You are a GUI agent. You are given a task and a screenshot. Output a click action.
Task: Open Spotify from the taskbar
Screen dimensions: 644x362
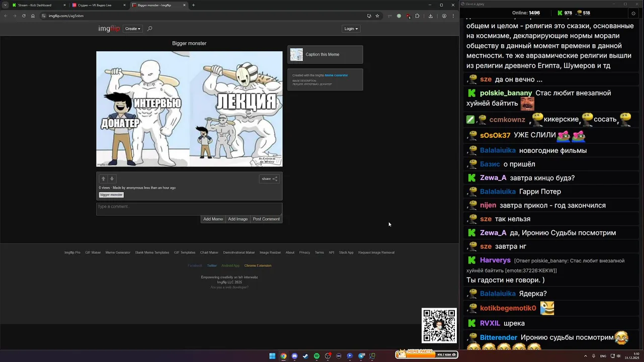click(316, 356)
